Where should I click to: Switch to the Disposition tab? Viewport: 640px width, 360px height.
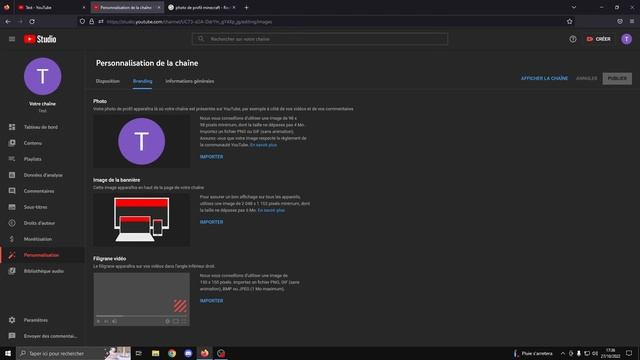[x=108, y=81]
